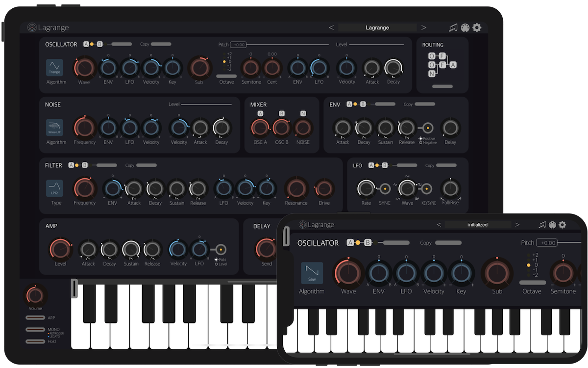The width and height of the screenshot is (588, 368).
Task: Click the LFO Wave knob
Action: point(407,188)
